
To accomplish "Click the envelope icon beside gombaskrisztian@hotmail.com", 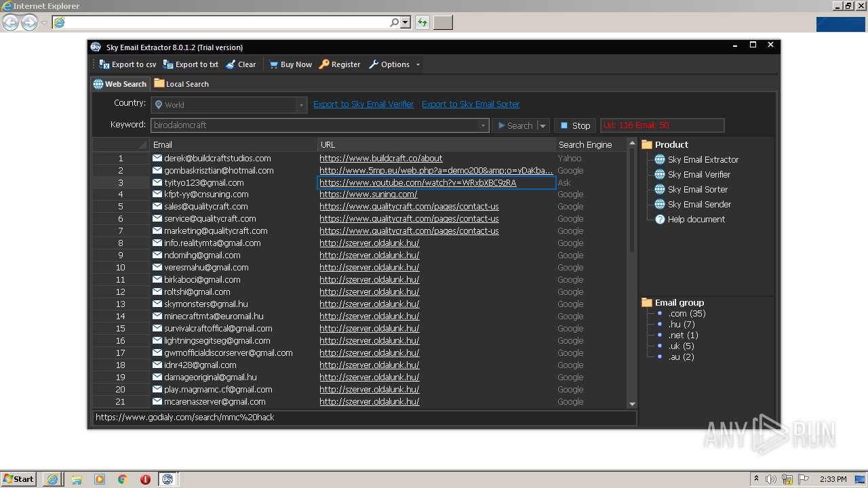I will (x=157, y=170).
